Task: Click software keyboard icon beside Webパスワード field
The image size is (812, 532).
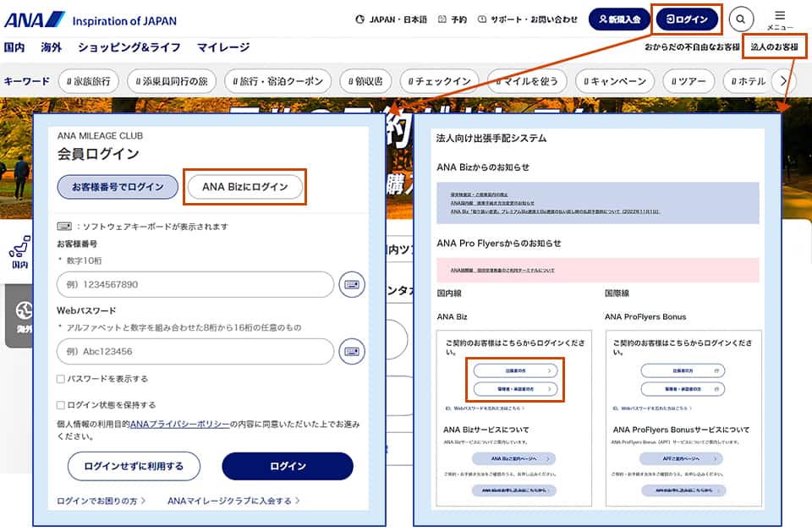Action: point(352,351)
